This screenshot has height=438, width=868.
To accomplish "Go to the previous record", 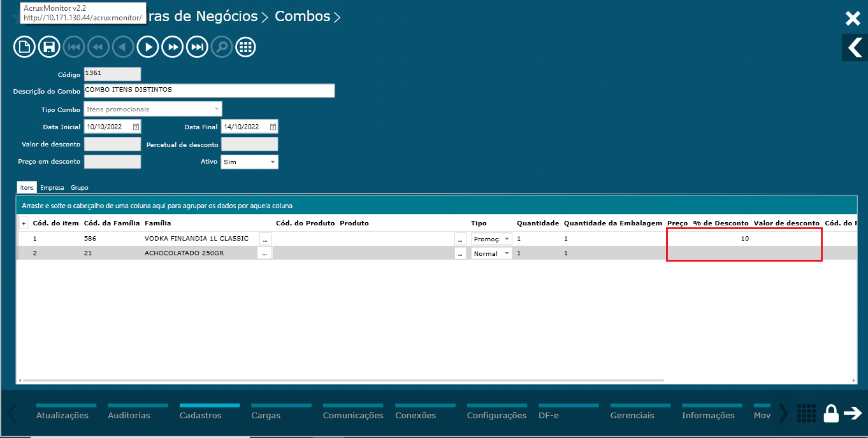I will point(123,46).
